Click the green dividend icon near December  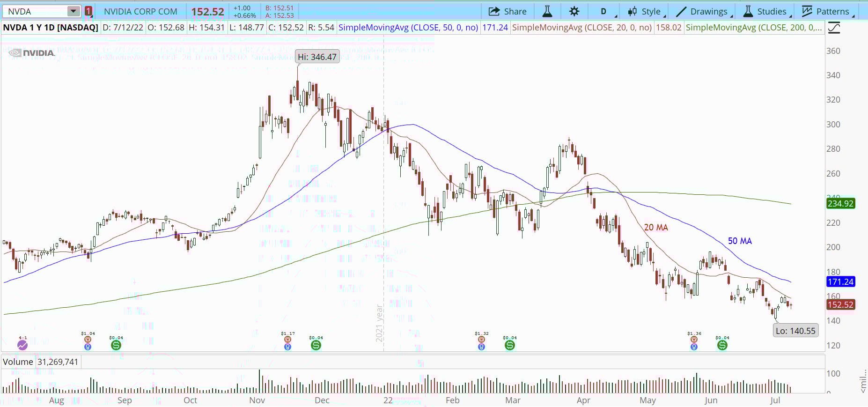tap(316, 346)
